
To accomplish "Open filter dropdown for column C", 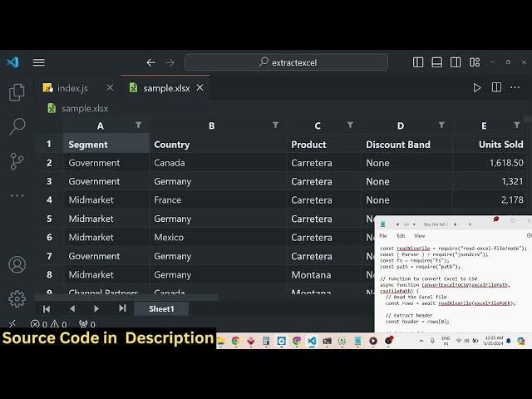I will tap(350, 126).
